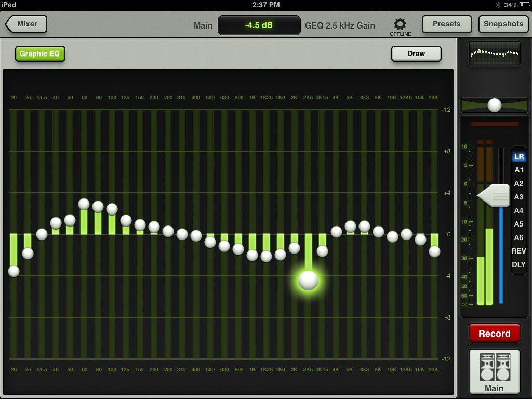532x399 pixels.
Task: Select the 5K band slider knob
Action: [x=351, y=227]
